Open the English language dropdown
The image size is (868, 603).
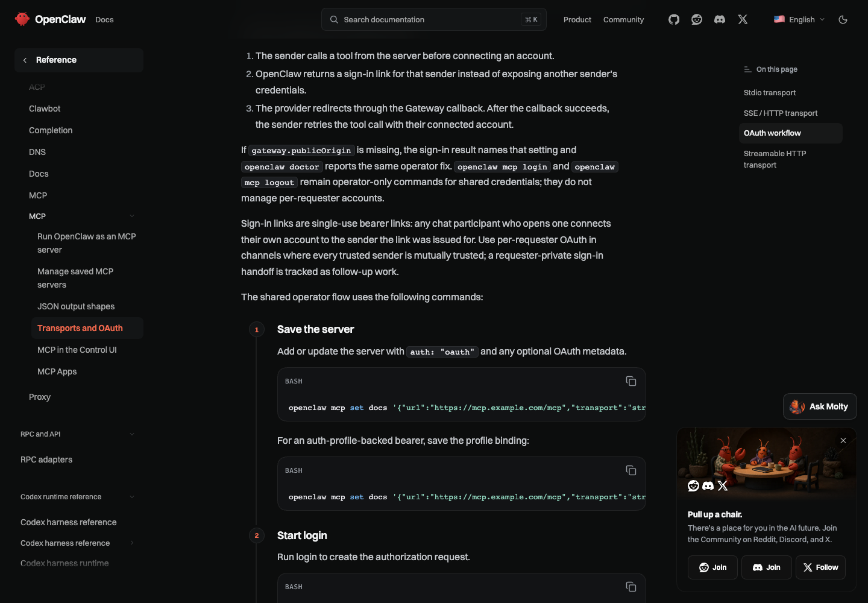(x=799, y=19)
